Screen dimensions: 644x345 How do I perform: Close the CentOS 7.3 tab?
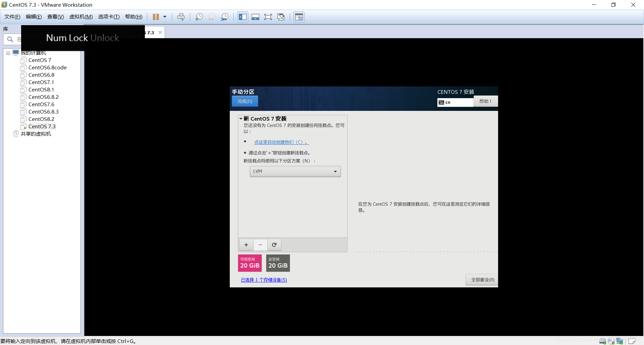(160, 32)
